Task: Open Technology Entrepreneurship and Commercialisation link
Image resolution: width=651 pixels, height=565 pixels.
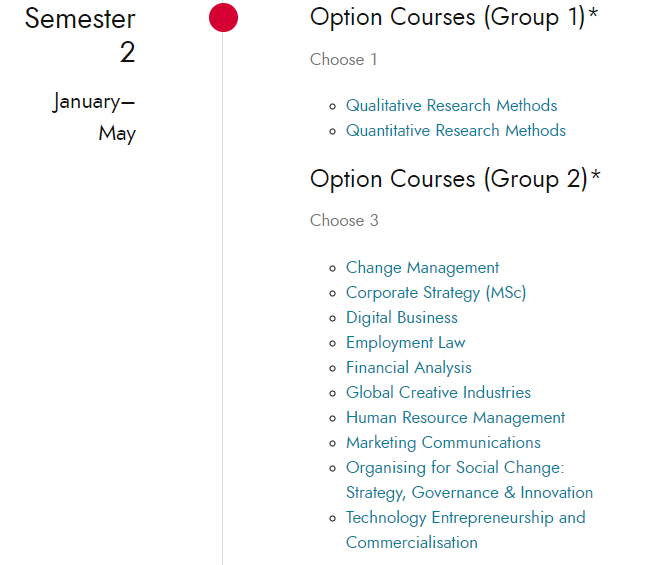Action: [x=465, y=530]
